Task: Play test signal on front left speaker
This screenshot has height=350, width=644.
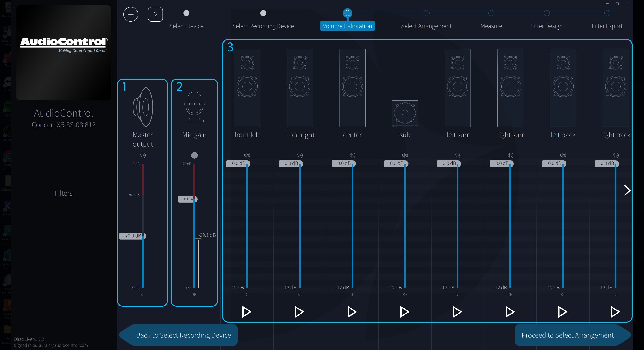Action: [x=246, y=312]
